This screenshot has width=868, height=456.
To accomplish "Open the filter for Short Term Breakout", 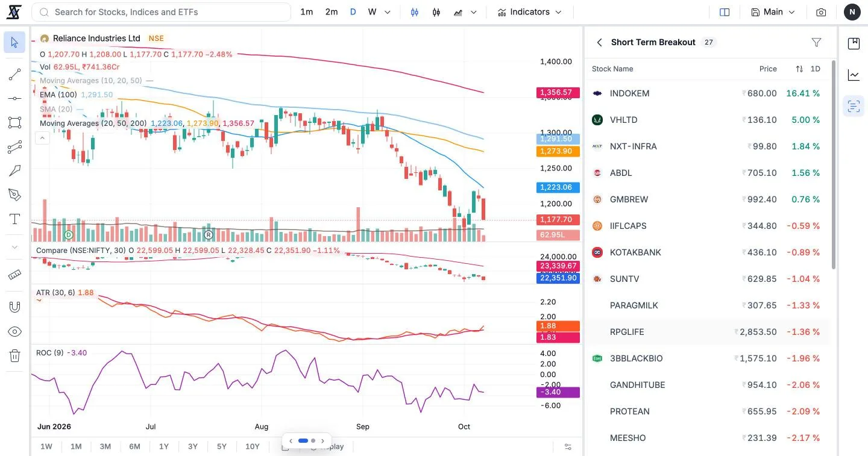I will (816, 42).
